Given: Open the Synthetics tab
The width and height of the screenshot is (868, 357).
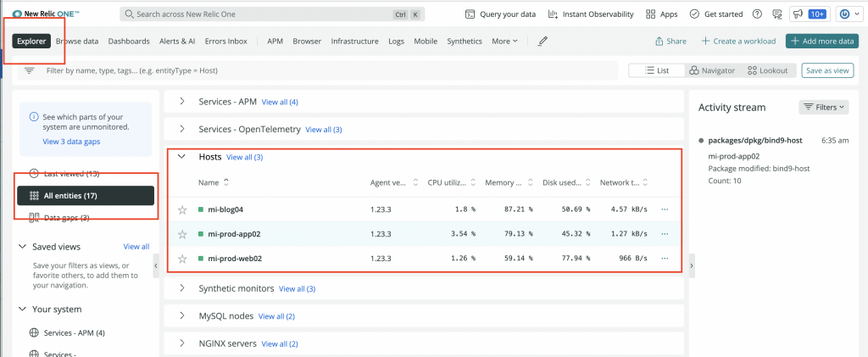Looking at the screenshot, I should click(x=465, y=41).
